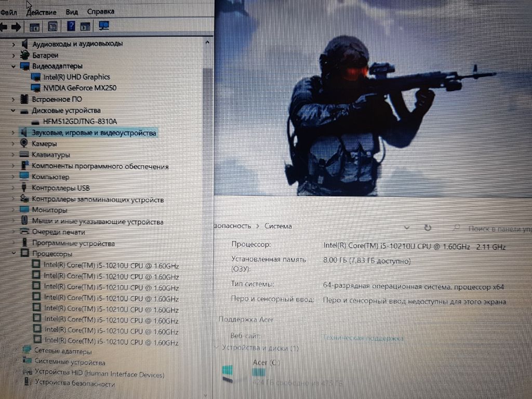Click the blue Help question-mark icon

pyautogui.click(x=71, y=26)
